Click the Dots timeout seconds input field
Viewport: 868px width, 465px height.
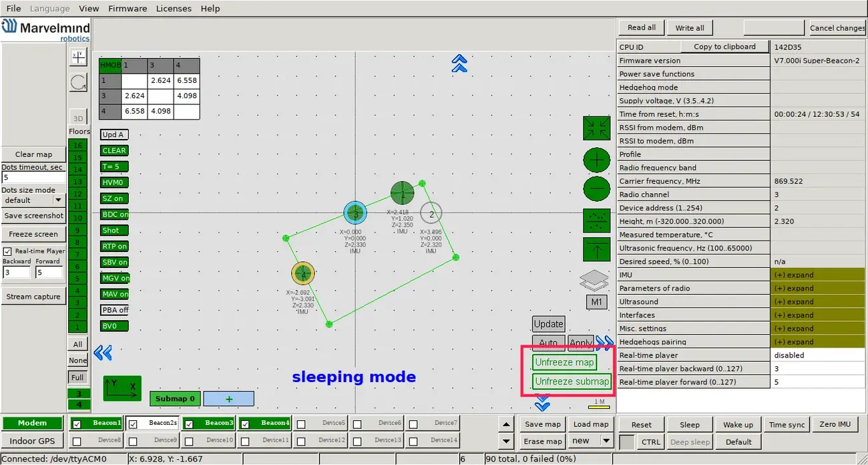tap(33, 178)
